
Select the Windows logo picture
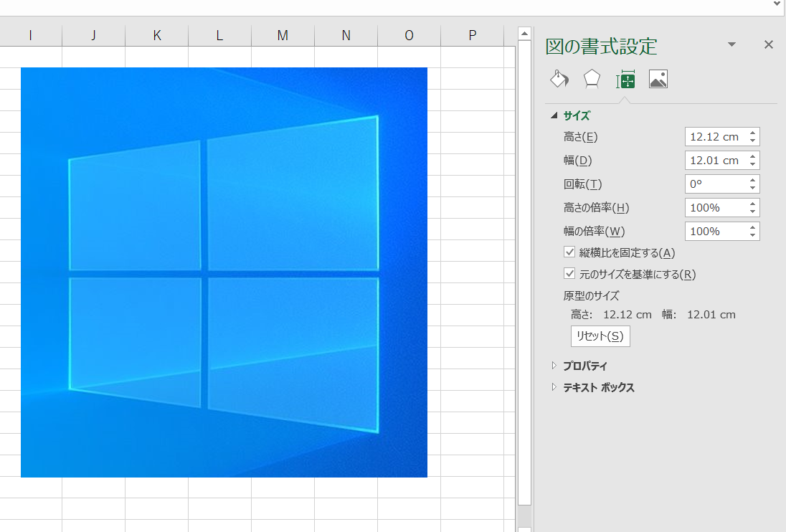pyautogui.click(x=224, y=272)
